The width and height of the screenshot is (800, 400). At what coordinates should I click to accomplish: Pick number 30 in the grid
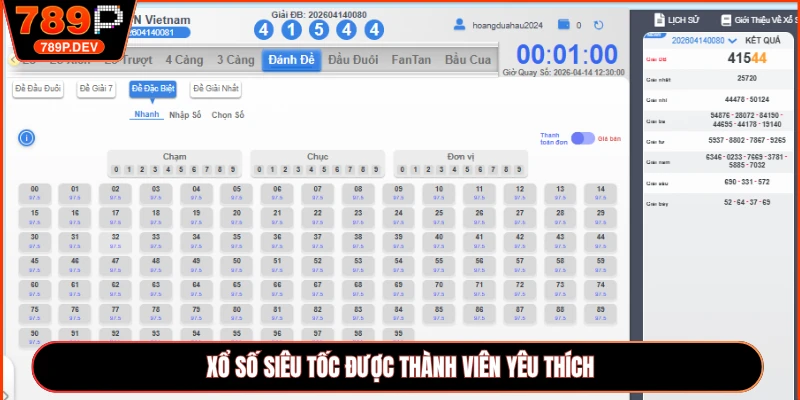point(34,241)
